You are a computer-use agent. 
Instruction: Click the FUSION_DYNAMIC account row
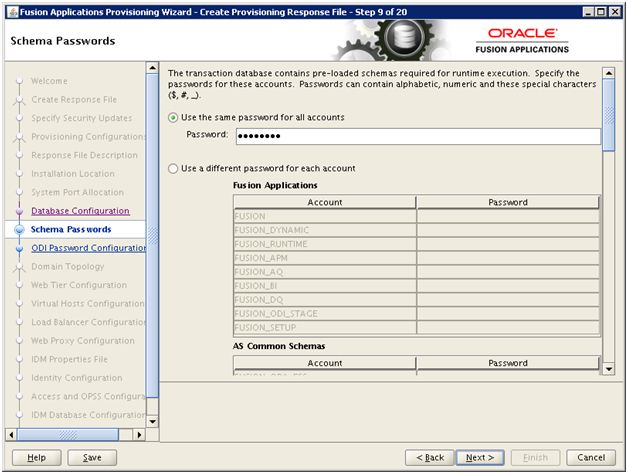(416, 230)
